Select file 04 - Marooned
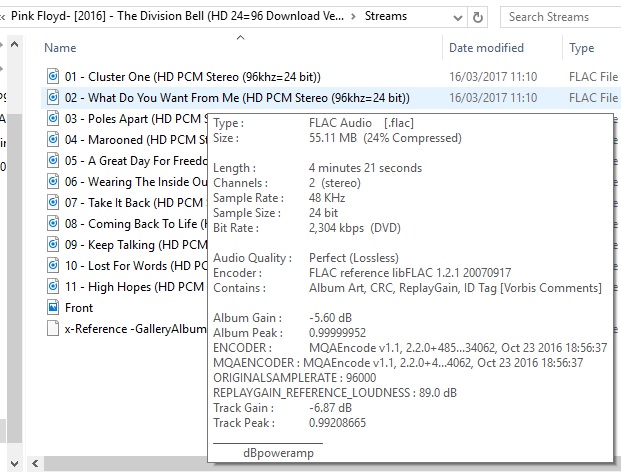The width and height of the screenshot is (621, 473). click(136, 139)
